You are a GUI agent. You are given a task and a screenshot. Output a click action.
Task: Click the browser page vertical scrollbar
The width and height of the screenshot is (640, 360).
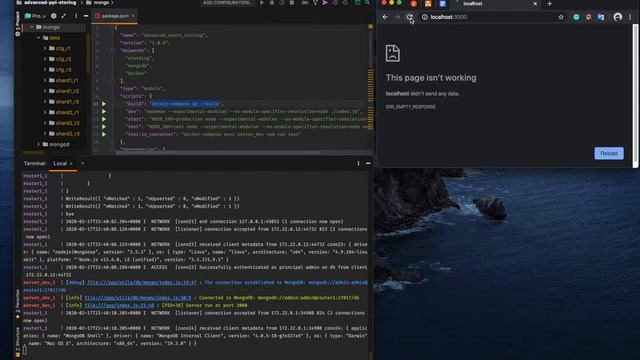(635, 96)
